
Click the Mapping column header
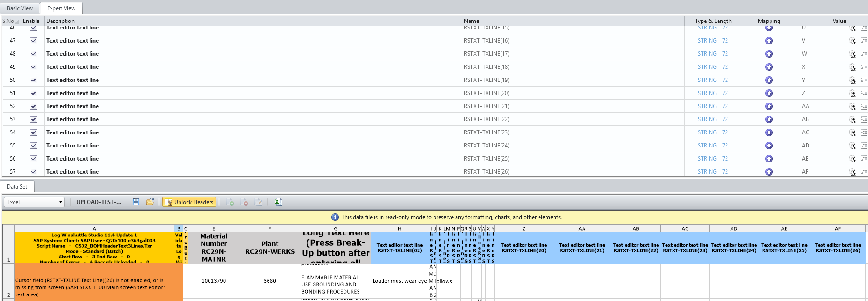pos(769,21)
